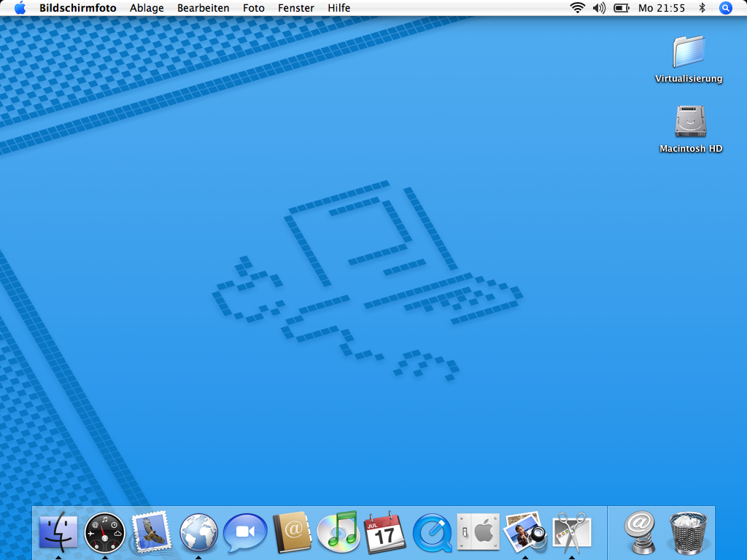Launch Dashboard from the Dock
This screenshot has width=747, height=560.
coord(105,532)
